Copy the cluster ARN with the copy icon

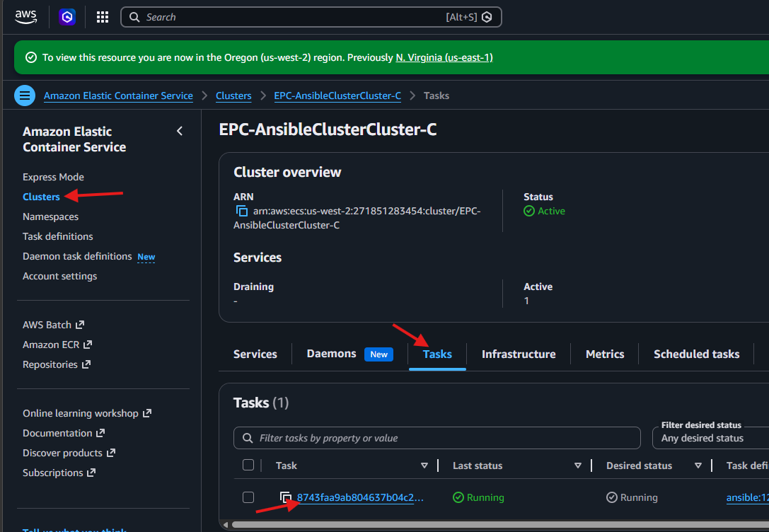pyautogui.click(x=241, y=211)
